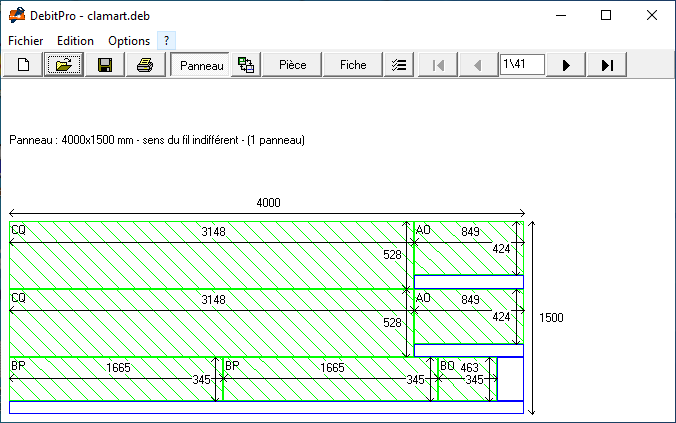
Task: Switch to the Fiche view
Action: click(353, 65)
